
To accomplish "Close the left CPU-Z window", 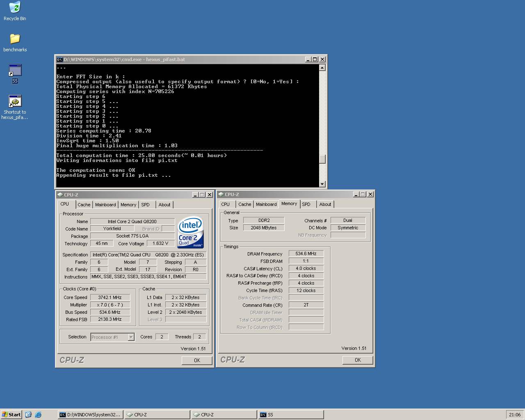I will (210, 195).
